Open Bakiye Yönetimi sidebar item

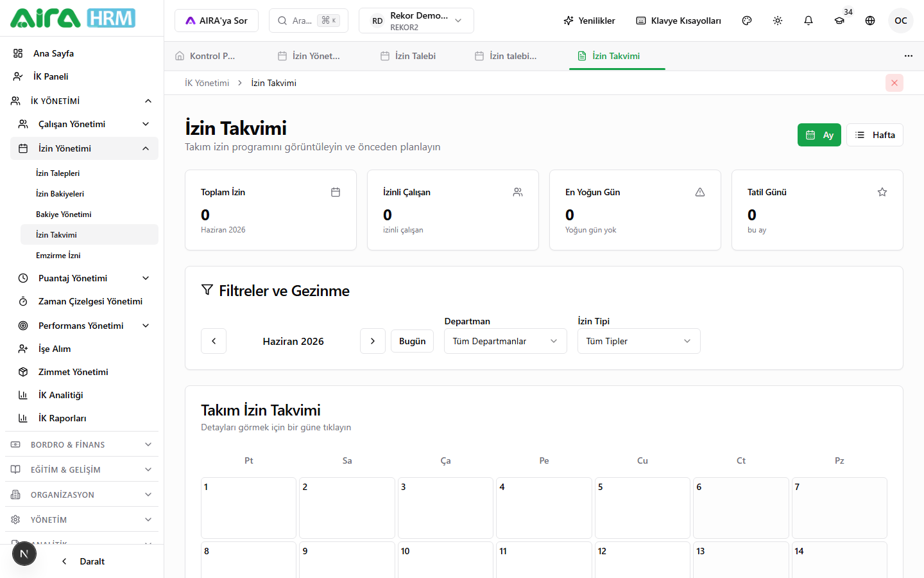point(89,215)
